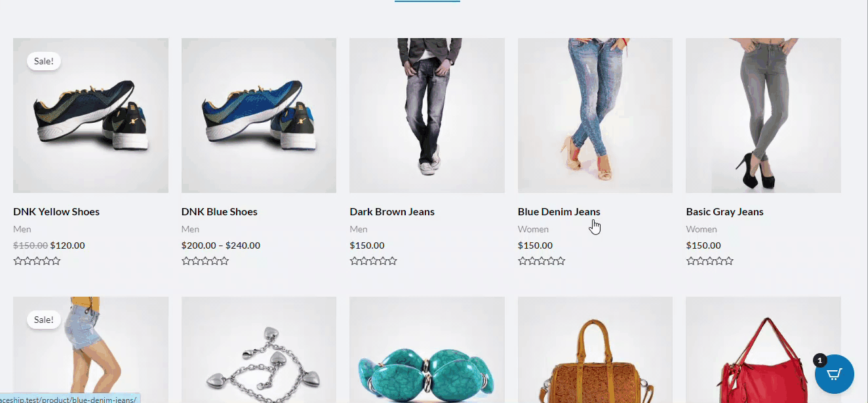Click the silver heart bracelet image
Screen dimensions: 868x403
click(259, 350)
